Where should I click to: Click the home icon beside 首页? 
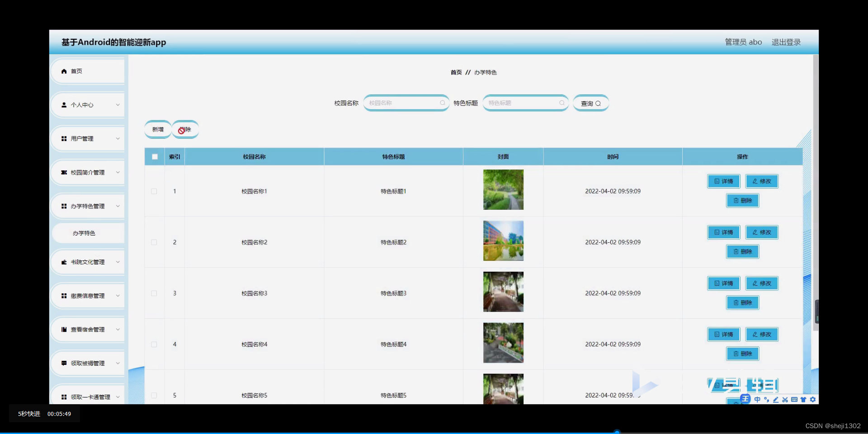pos(64,71)
